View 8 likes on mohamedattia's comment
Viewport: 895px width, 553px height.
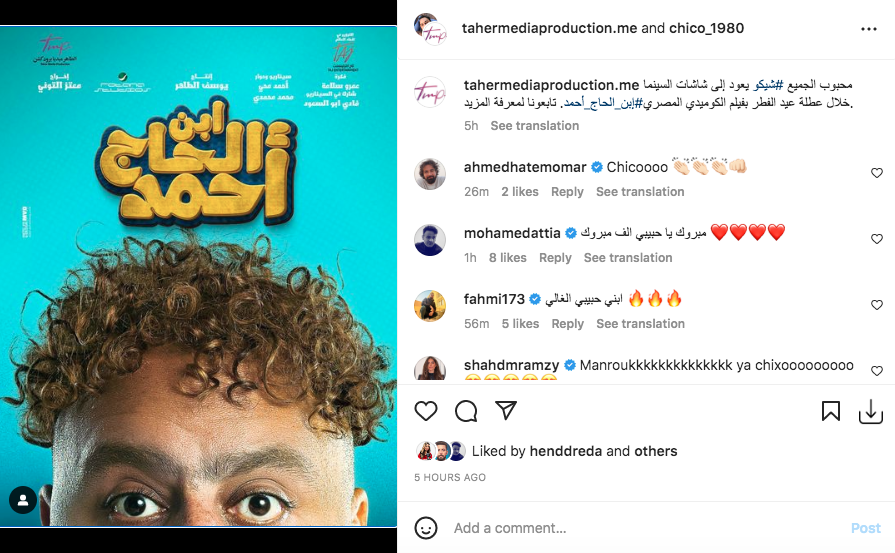click(507, 257)
